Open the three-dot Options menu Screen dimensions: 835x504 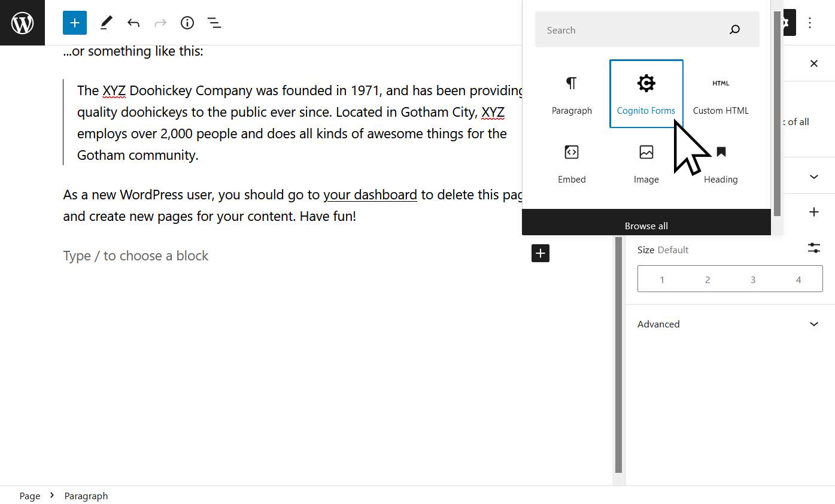810,23
